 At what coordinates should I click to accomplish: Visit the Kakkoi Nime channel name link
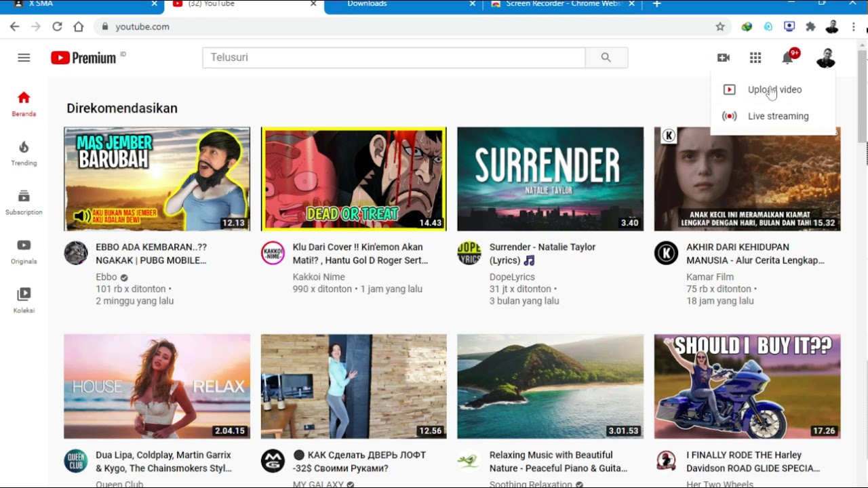coord(319,277)
